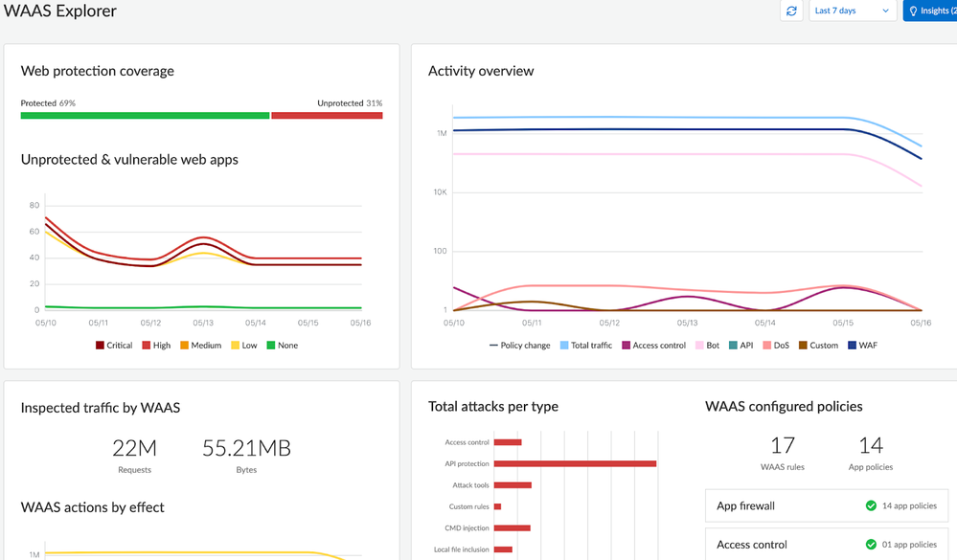Click the Bot legend swatch

point(699,346)
